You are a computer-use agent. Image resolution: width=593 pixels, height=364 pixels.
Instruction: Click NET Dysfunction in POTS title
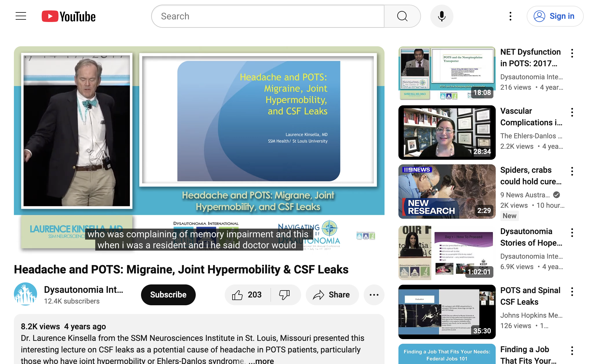pos(530,58)
